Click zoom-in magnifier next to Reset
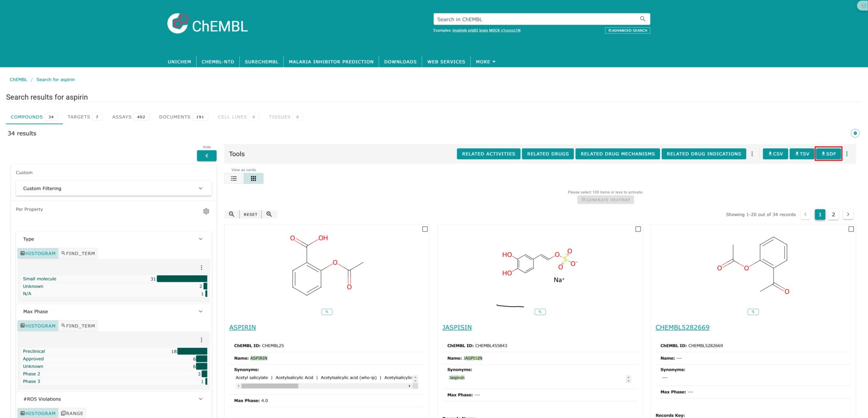868x418 pixels. point(269,214)
